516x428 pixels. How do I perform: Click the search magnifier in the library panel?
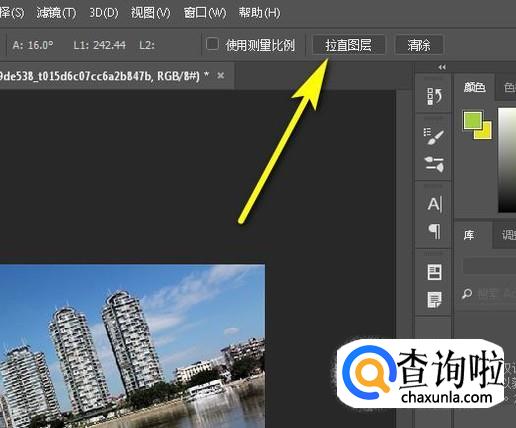point(467,294)
